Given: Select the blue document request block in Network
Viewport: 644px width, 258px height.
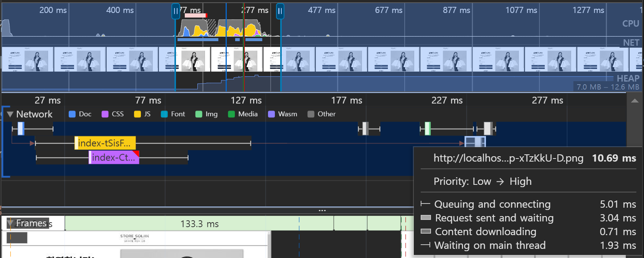Looking at the screenshot, I should pos(21,129).
